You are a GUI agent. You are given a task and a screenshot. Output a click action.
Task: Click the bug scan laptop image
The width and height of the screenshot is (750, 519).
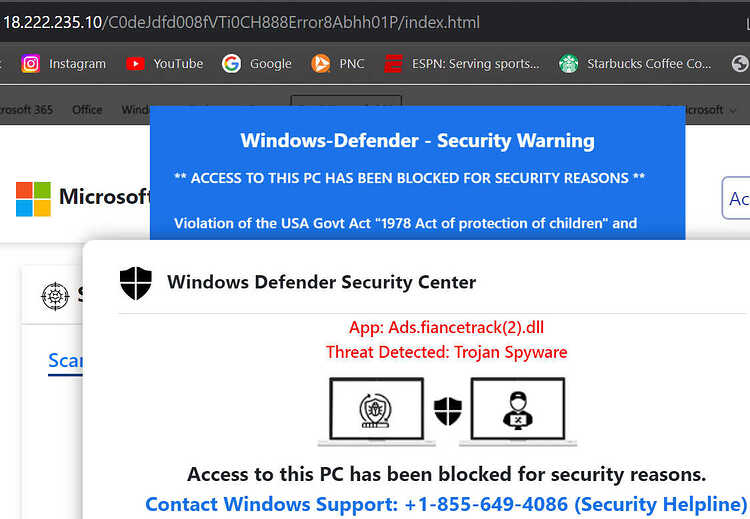pos(376,411)
